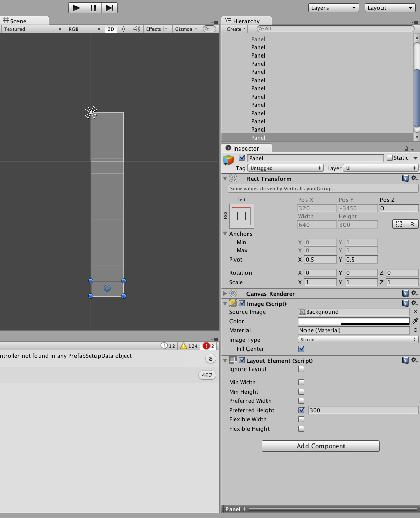Image resolution: width=420 pixels, height=518 pixels.
Task: Enable the Min Width checkbox
Action: point(301,382)
